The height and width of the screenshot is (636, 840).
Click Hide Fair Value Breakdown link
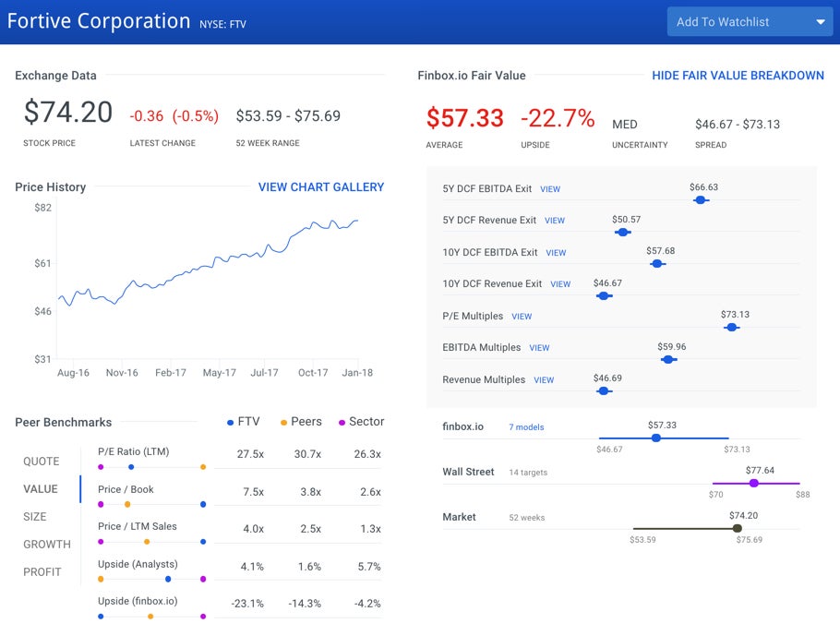(738, 76)
